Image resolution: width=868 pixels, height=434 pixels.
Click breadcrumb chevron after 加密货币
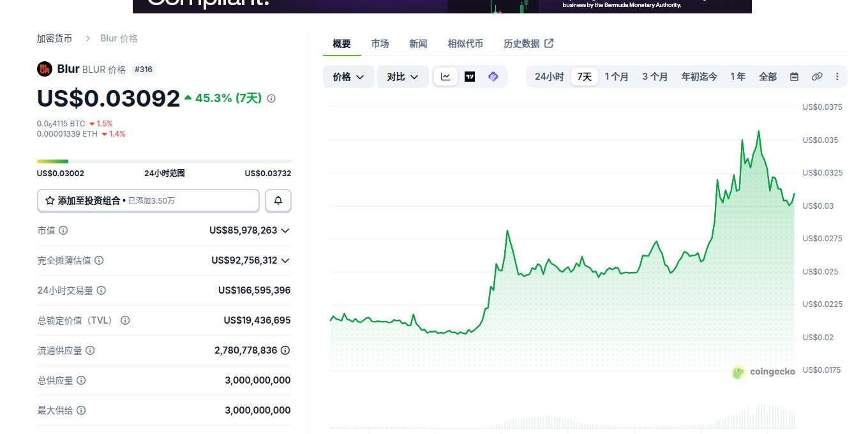tap(87, 38)
